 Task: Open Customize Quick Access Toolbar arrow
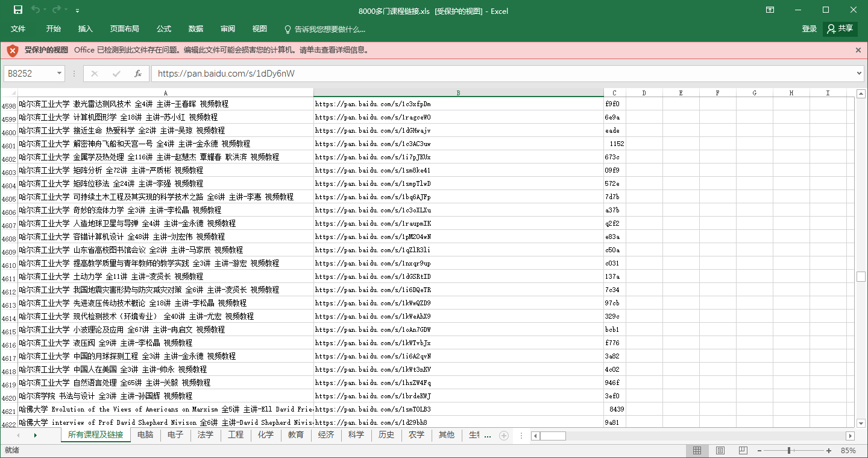click(78, 11)
